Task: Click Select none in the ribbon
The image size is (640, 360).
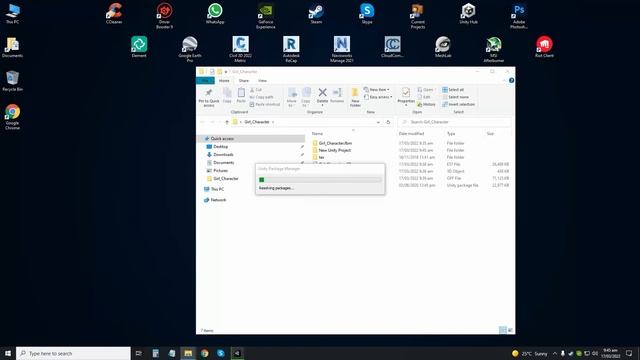Action: click(x=456, y=97)
